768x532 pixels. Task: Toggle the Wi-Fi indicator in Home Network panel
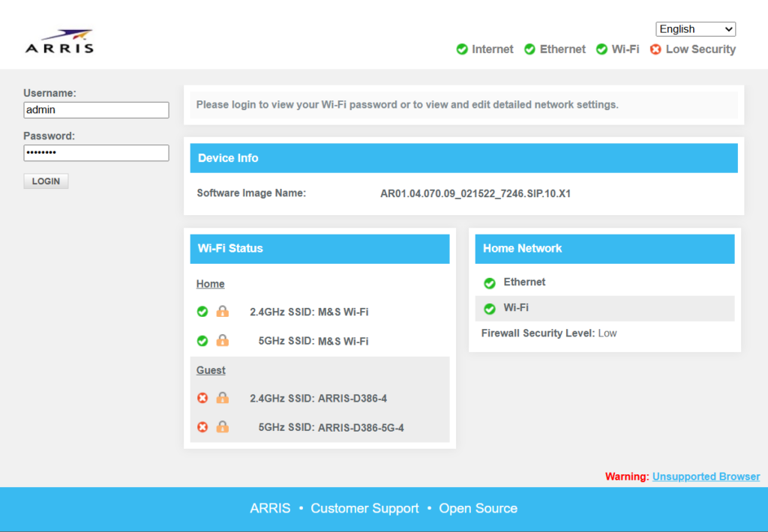[x=489, y=308]
